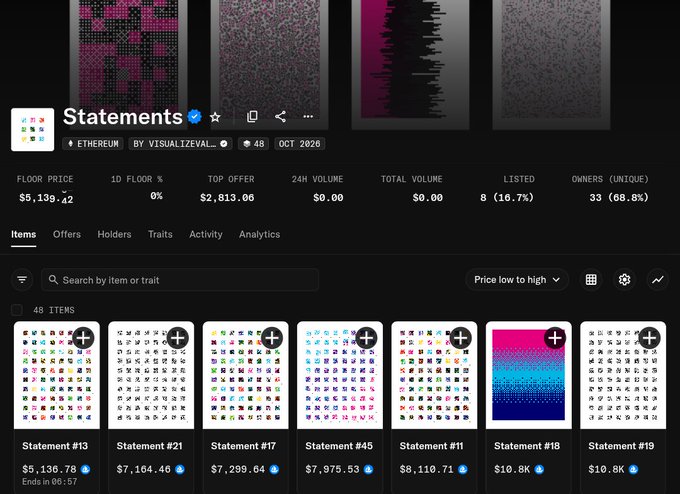This screenshot has width=680, height=494.
Task: Add Statement #45 to cart with plus
Action: pos(366,338)
